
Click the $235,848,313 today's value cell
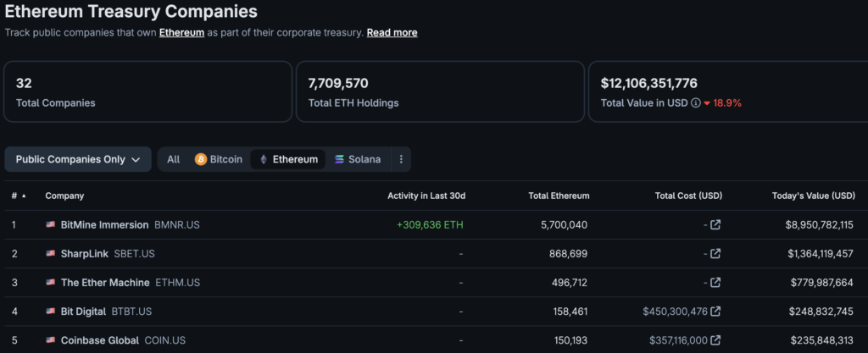822,339
